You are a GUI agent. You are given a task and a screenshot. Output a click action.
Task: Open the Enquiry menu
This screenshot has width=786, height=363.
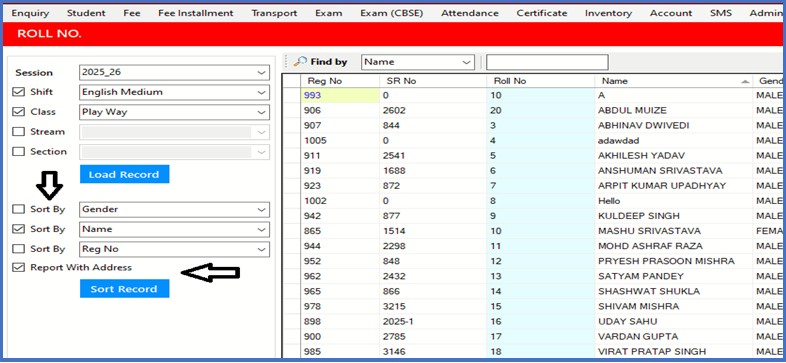(30, 13)
